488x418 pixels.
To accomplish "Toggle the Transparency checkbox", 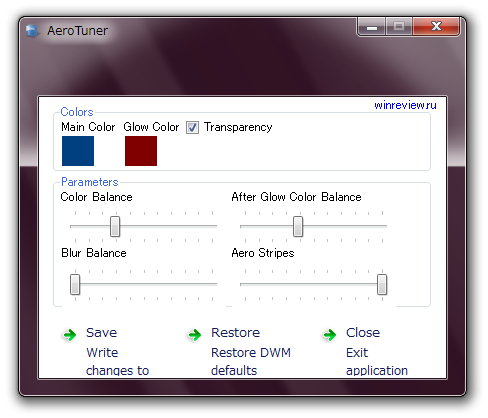I will pos(192,127).
